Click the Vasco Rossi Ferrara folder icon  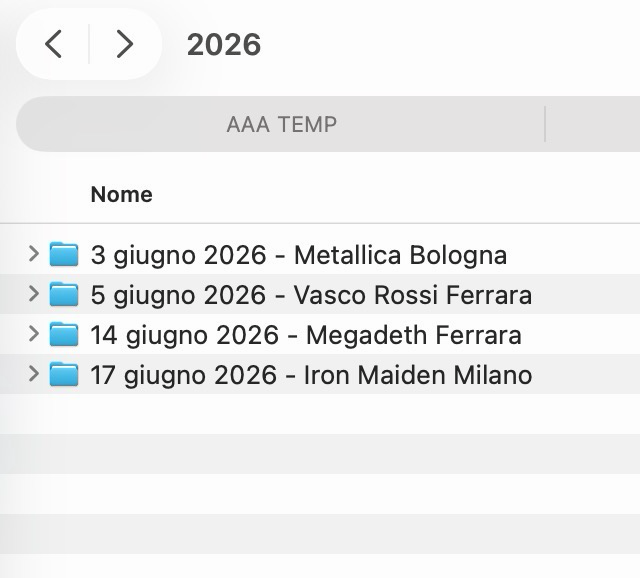pyautogui.click(x=64, y=295)
